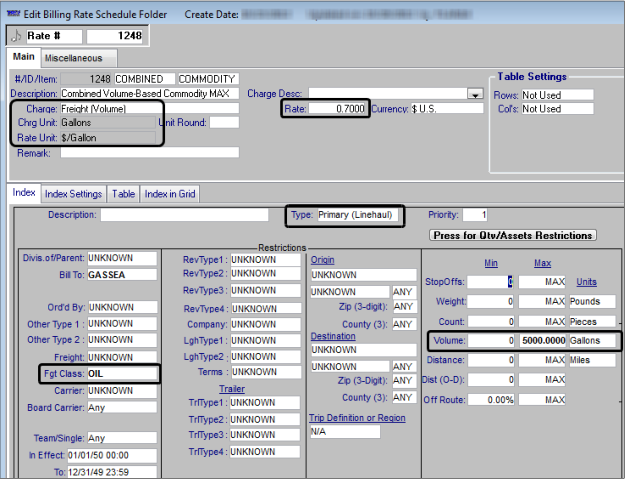This screenshot has height=479, width=626.
Task: Click the Volume Max field 5000.0000
Action: tap(543, 340)
